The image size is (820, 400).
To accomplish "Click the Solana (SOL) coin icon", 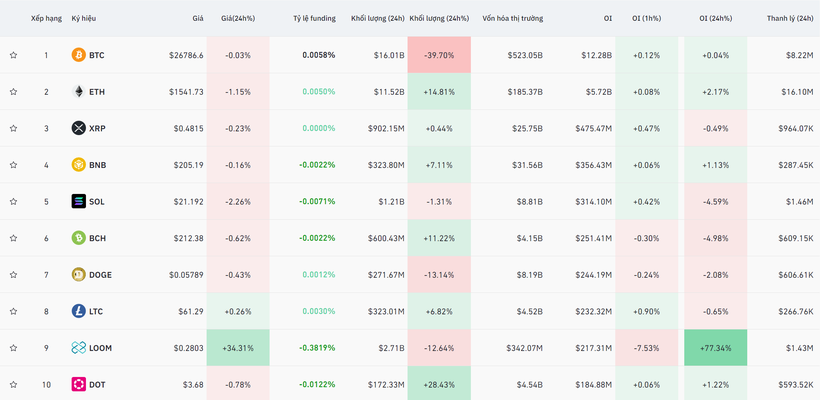I will pos(78,202).
